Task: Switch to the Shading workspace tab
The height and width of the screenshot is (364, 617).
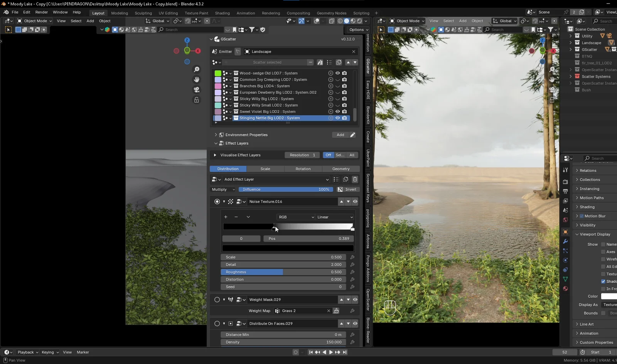Action: pos(223,13)
